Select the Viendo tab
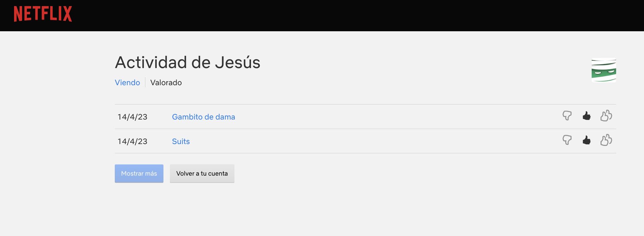Viewport: 644px width, 236px height. click(x=127, y=83)
